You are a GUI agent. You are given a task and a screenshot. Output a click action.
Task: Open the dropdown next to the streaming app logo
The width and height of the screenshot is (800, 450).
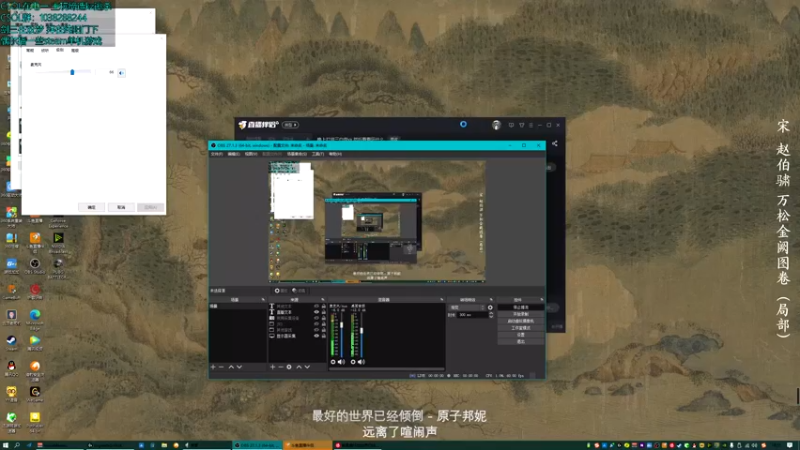290,125
